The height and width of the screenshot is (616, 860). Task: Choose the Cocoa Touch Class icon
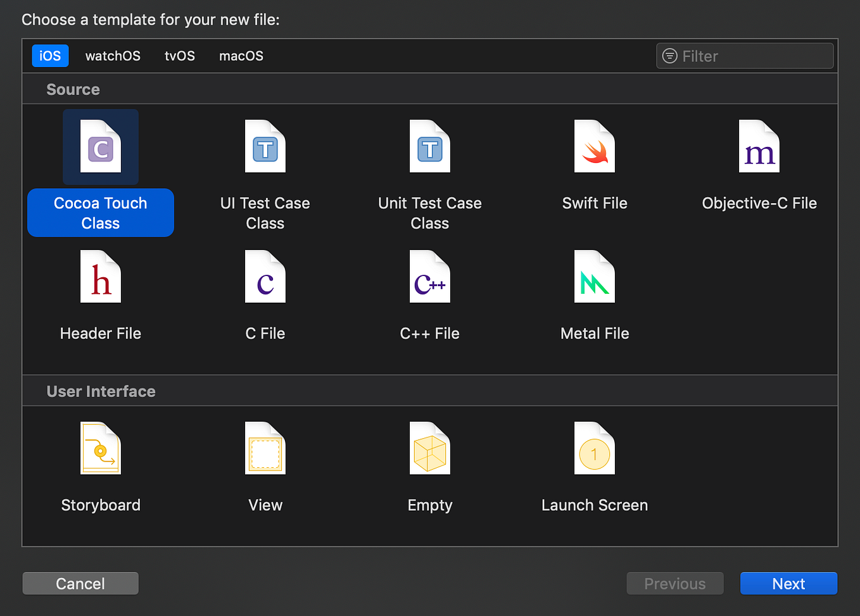click(100, 146)
